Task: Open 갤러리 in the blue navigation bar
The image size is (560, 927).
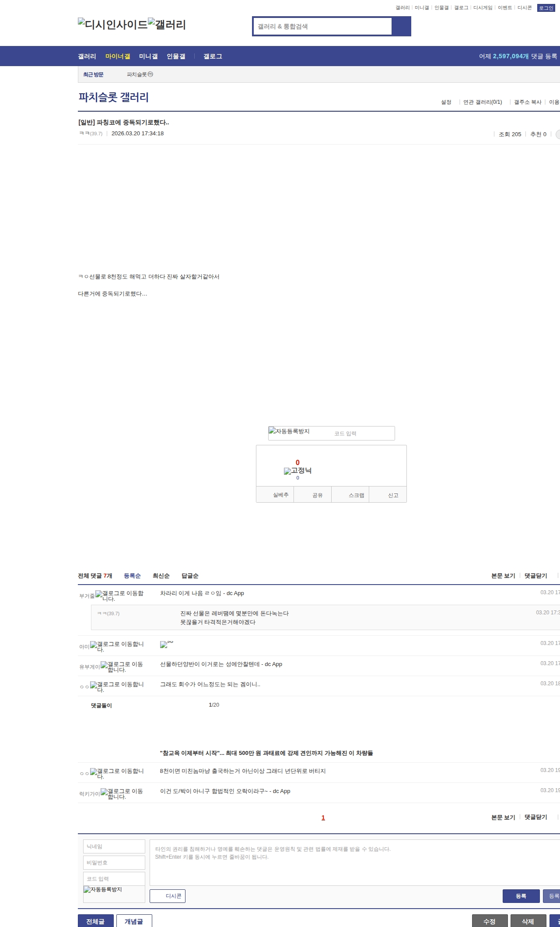Action: (x=87, y=56)
